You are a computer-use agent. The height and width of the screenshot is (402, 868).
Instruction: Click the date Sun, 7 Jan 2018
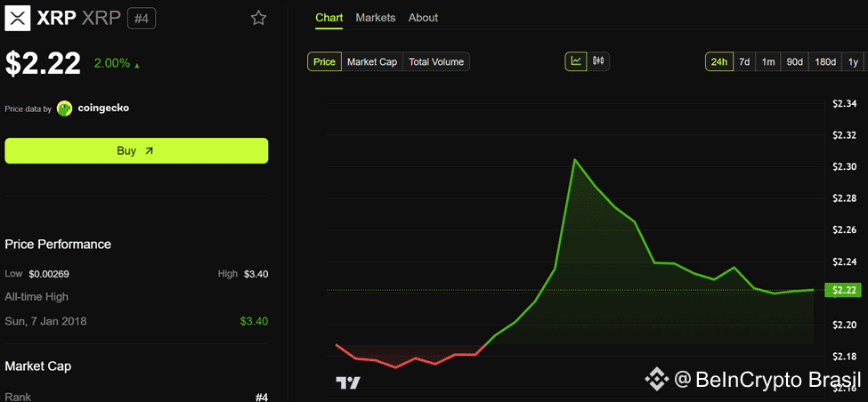(45, 321)
